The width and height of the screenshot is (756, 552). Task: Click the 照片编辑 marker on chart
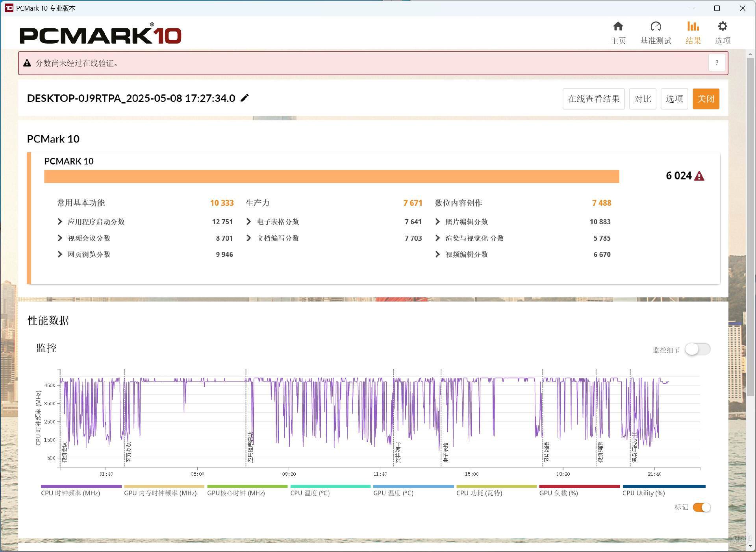tap(547, 452)
